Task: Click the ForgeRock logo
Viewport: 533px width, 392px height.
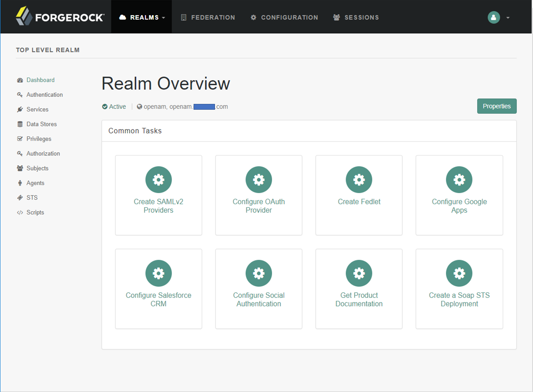Action: (x=60, y=17)
